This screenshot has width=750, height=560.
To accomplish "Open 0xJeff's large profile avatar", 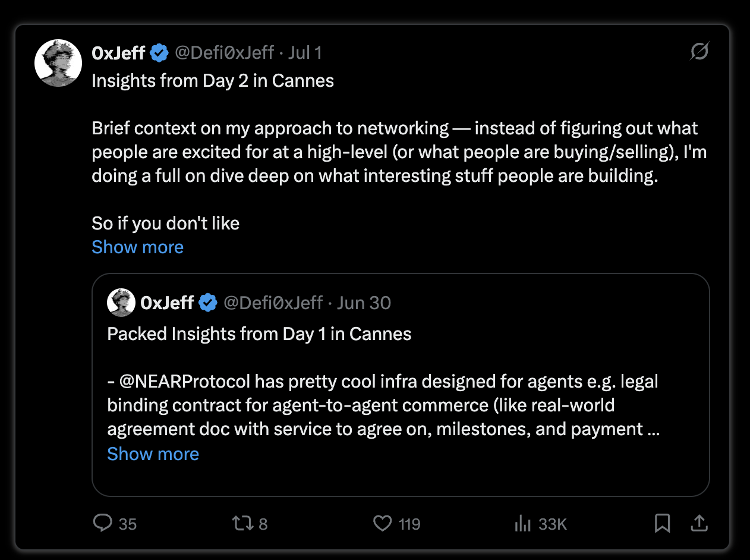I will 58,63.
